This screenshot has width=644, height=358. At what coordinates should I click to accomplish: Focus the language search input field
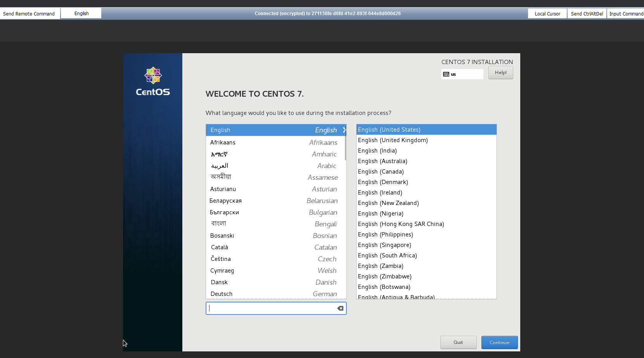pyautogui.click(x=276, y=308)
